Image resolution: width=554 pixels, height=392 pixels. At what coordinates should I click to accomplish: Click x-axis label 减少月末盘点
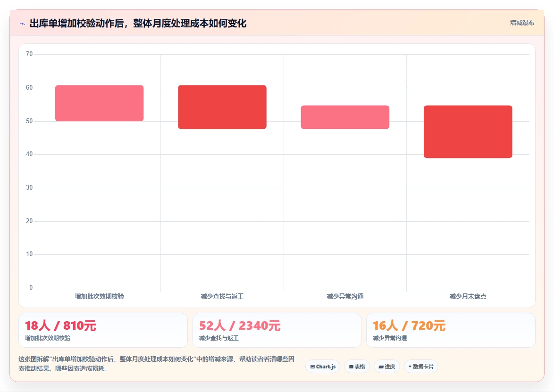pos(468,296)
